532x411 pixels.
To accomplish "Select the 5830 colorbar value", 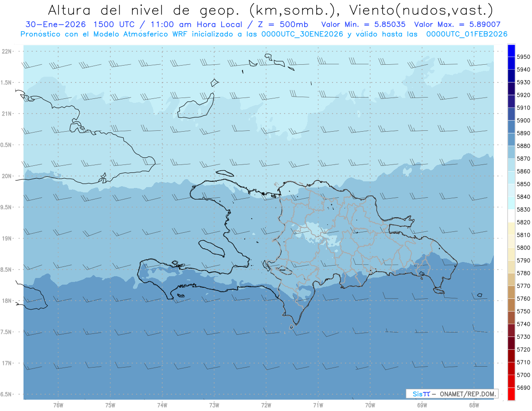I will (x=524, y=209).
